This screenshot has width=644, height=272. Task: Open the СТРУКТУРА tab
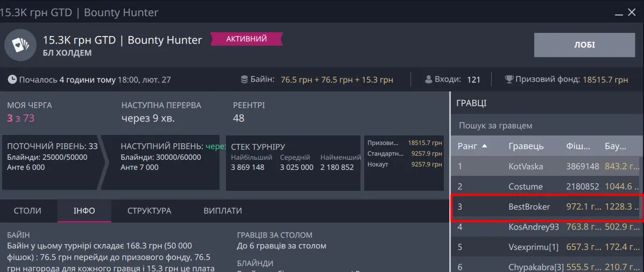(x=149, y=211)
